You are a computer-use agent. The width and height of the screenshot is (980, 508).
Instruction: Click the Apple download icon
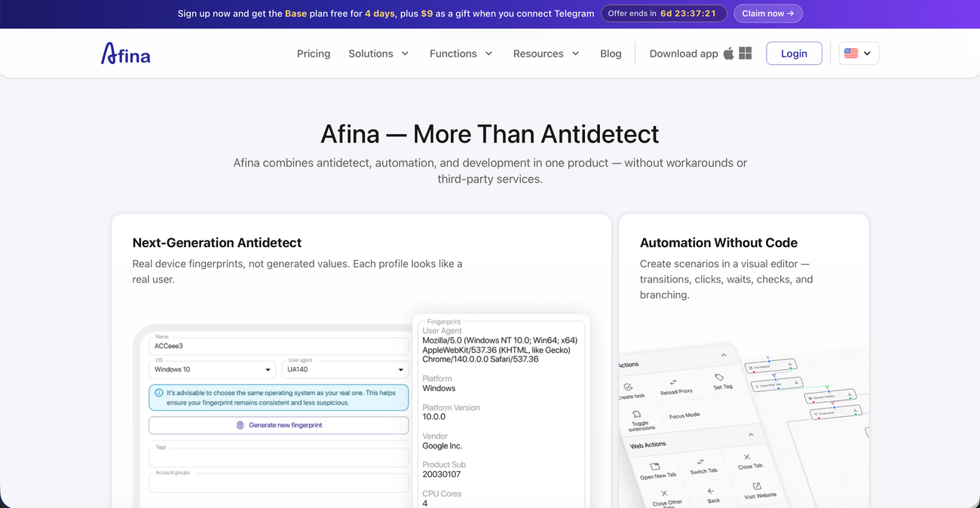[x=728, y=54]
